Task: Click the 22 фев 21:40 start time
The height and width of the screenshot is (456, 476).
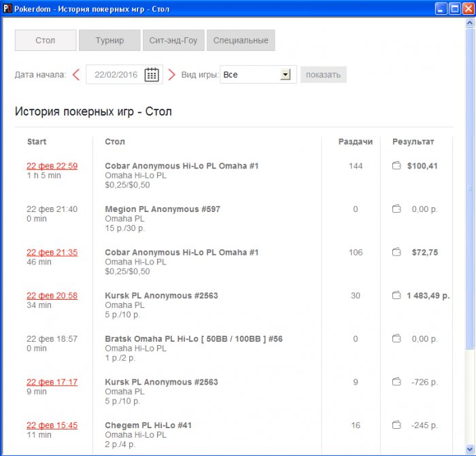Action: coord(52,209)
